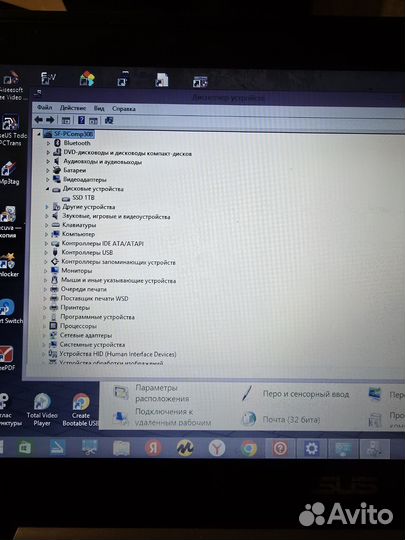
Task: Collapse the Дисковые устройства node
Action: click(x=48, y=189)
